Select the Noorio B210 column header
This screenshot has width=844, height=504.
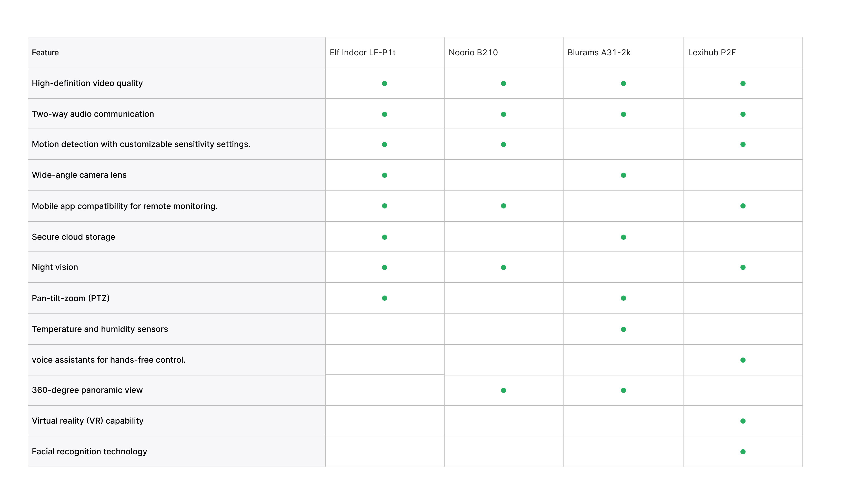(473, 53)
